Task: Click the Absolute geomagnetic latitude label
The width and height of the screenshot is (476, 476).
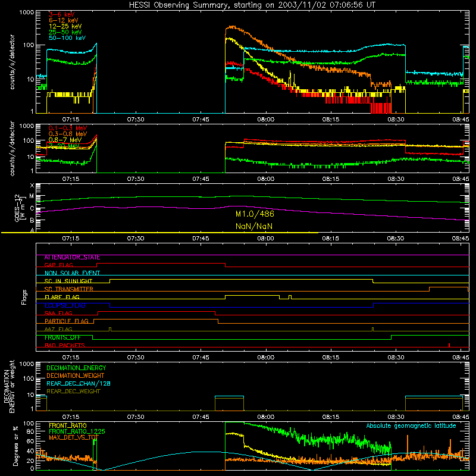Action: tap(411, 426)
